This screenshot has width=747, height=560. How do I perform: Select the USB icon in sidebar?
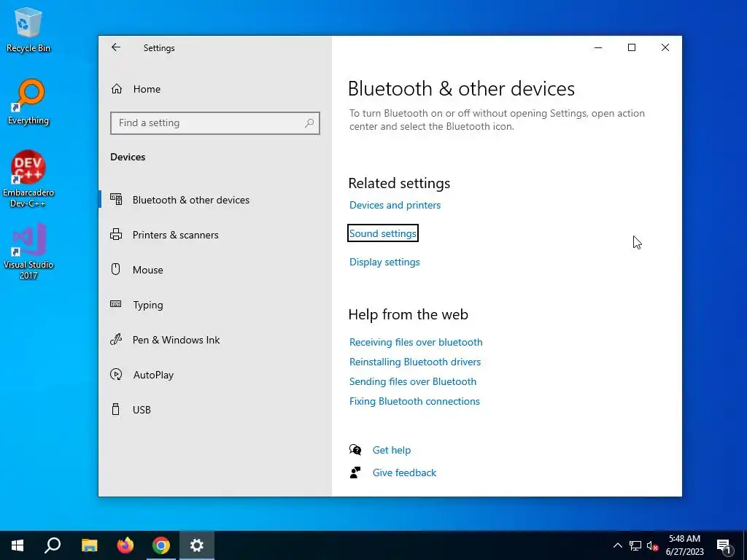[116, 409]
